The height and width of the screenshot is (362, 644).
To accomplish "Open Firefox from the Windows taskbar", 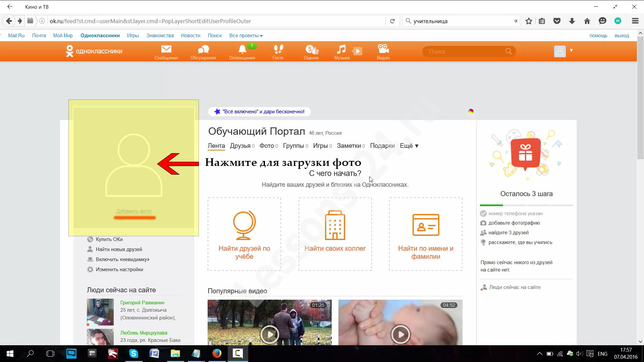I will click(x=217, y=354).
